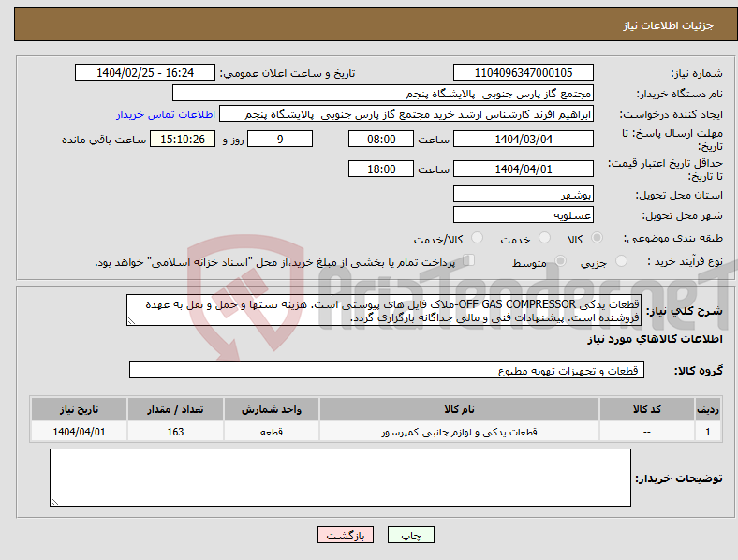Click the description box resize handle
Screen dimensions: 738x560
coord(131,321)
